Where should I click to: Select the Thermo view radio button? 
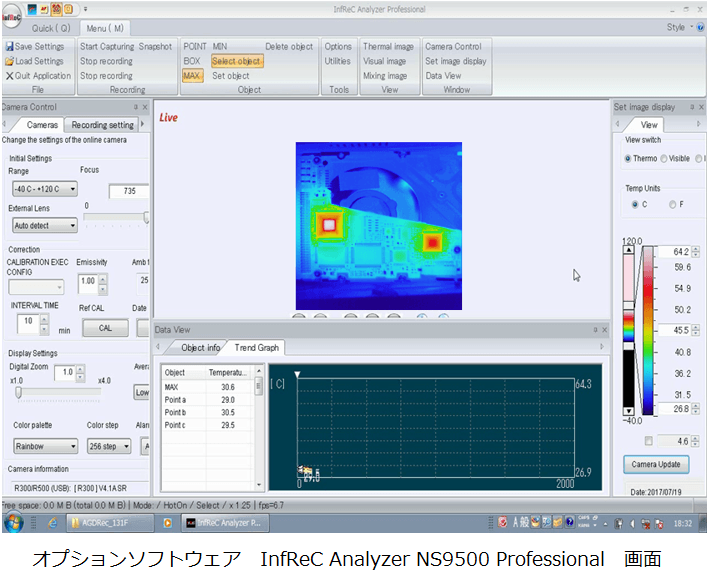(628, 158)
